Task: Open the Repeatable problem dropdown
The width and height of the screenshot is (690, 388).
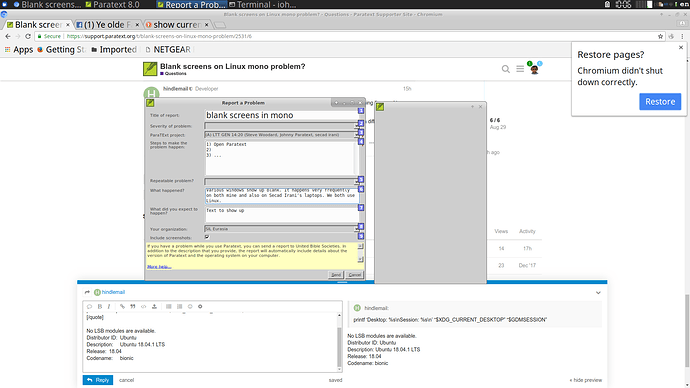Action: pos(281,181)
